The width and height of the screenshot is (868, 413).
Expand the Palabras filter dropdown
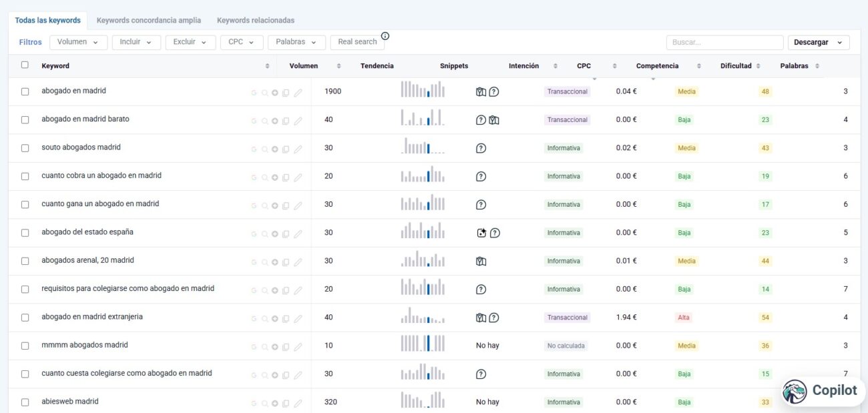pyautogui.click(x=296, y=42)
